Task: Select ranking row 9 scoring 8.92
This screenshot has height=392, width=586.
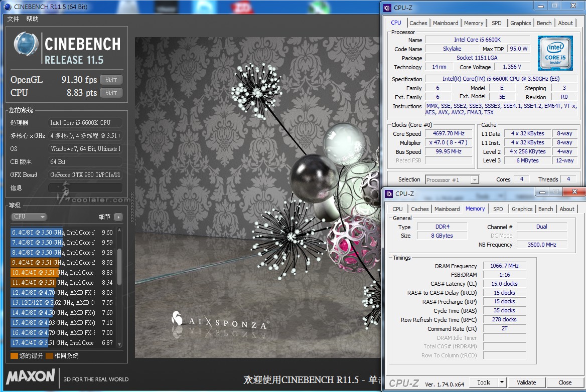Action: pos(62,263)
